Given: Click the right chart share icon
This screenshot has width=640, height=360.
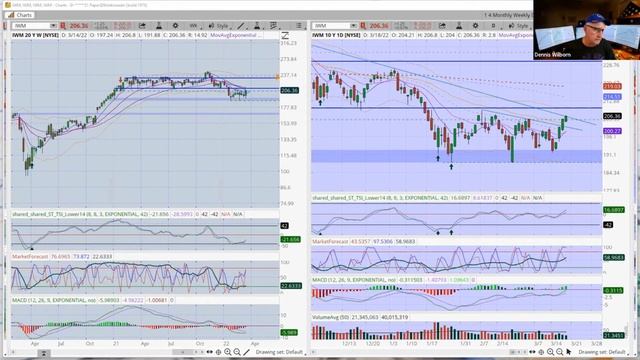Looking at the screenshot, I should click(x=442, y=26).
